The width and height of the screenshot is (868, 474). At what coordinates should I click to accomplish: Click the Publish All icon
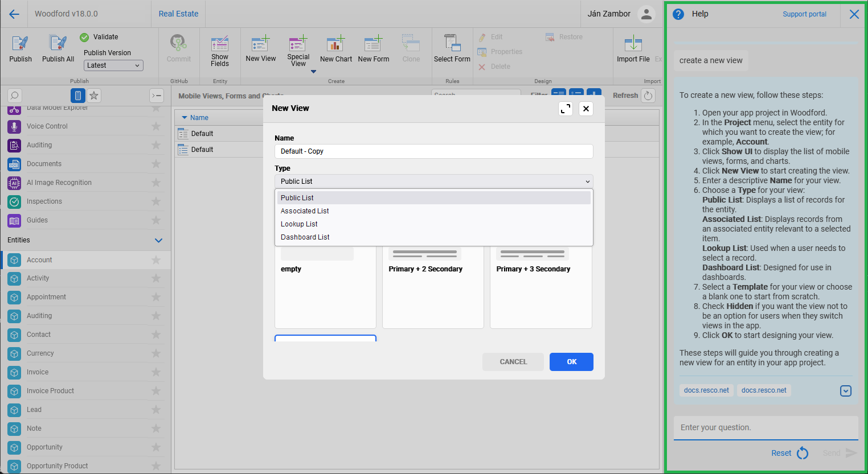pyautogui.click(x=58, y=44)
